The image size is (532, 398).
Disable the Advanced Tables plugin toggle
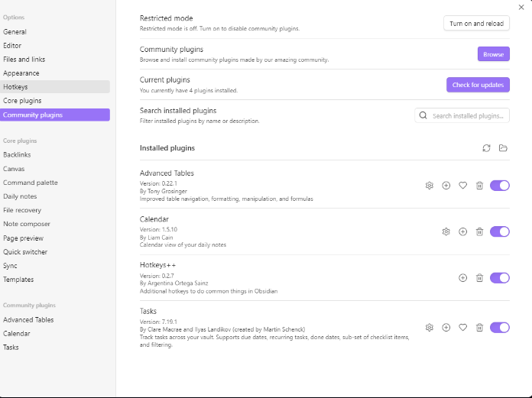[x=499, y=186]
